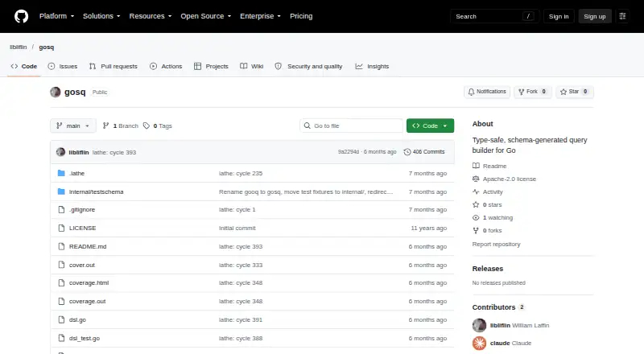Click the Notifications bell button

(487, 92)
